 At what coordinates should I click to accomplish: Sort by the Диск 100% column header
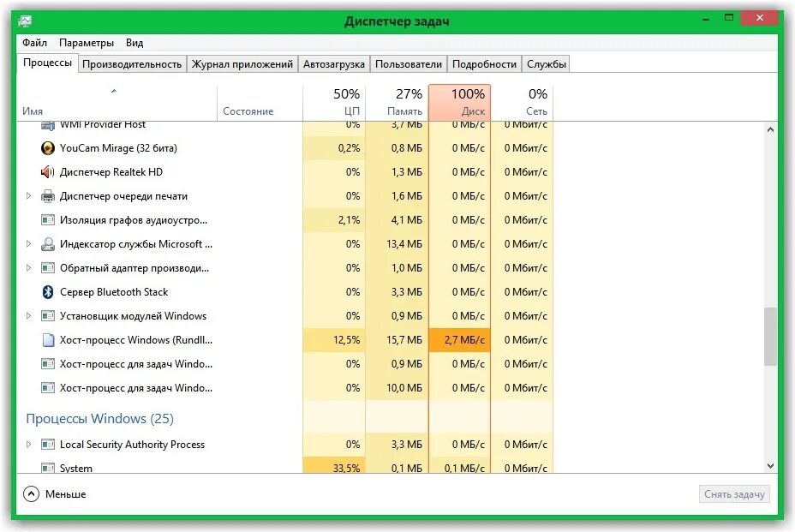pos(460,103)
